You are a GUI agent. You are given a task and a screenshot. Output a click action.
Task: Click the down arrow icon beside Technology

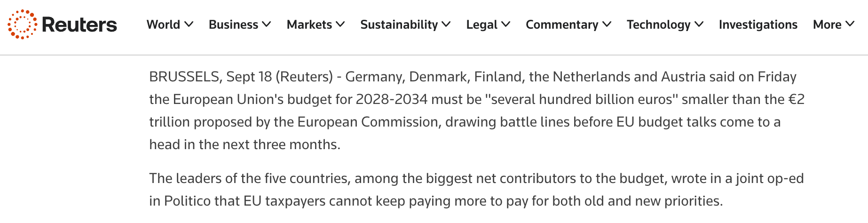(699, 24)
